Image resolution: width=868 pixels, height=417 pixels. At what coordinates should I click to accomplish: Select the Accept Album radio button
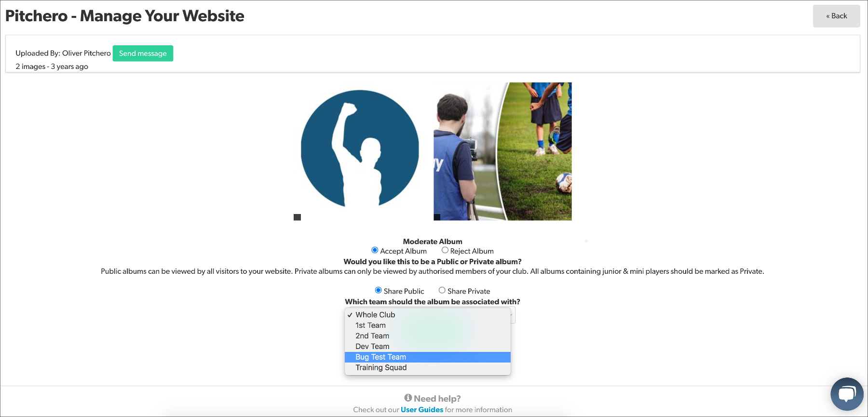pos(375,250)
